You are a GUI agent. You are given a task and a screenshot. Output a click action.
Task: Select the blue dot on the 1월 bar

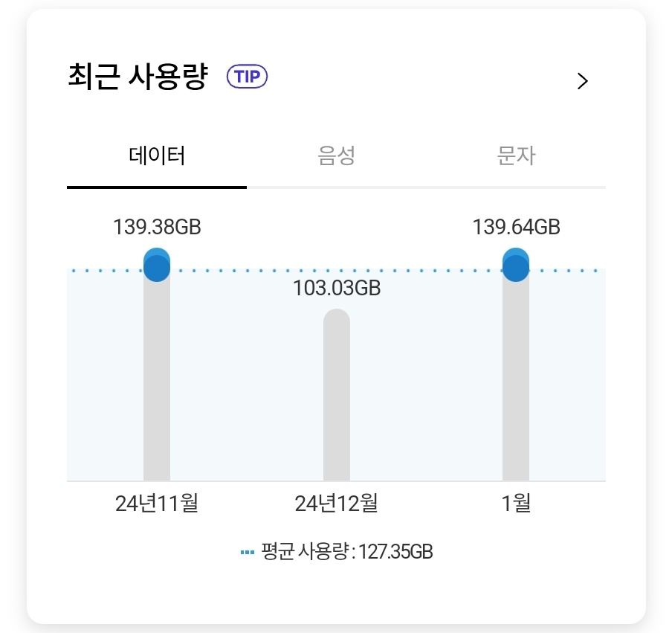(x=516, y=265)
